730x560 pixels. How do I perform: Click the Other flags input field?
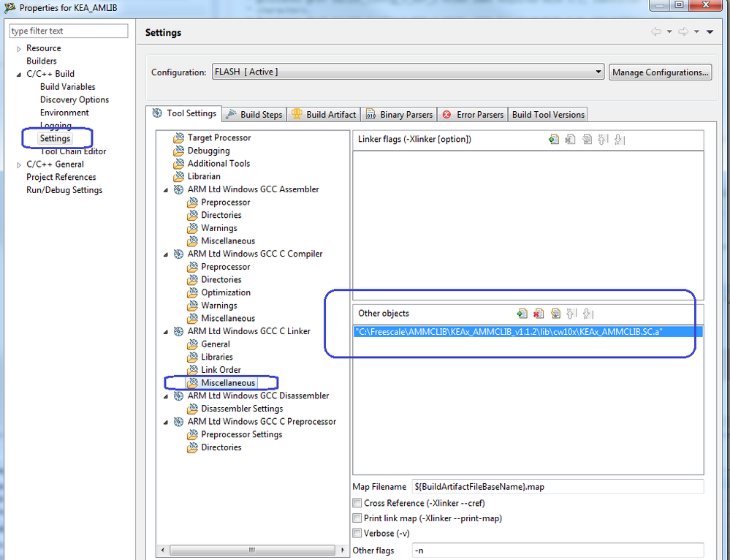(558, 550)
